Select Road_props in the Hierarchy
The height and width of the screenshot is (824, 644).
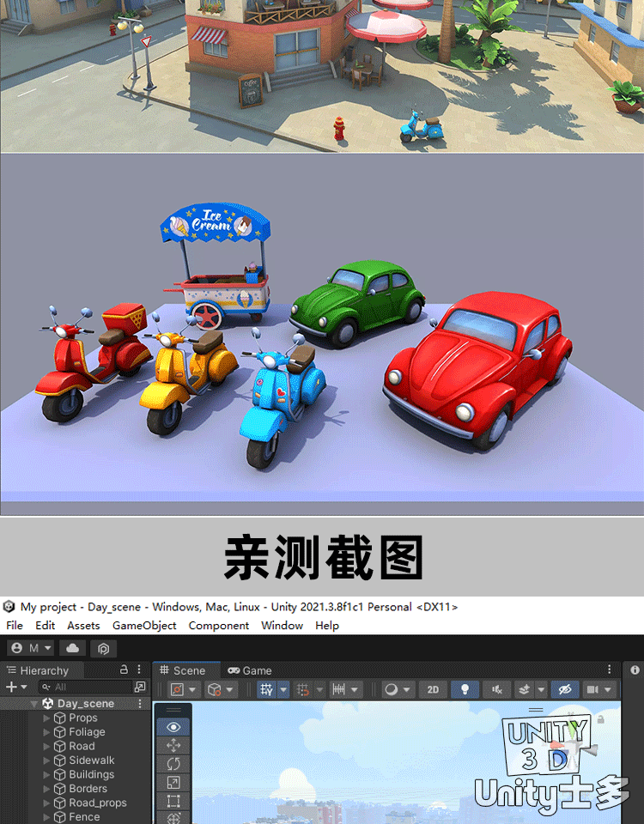(97, 803)
